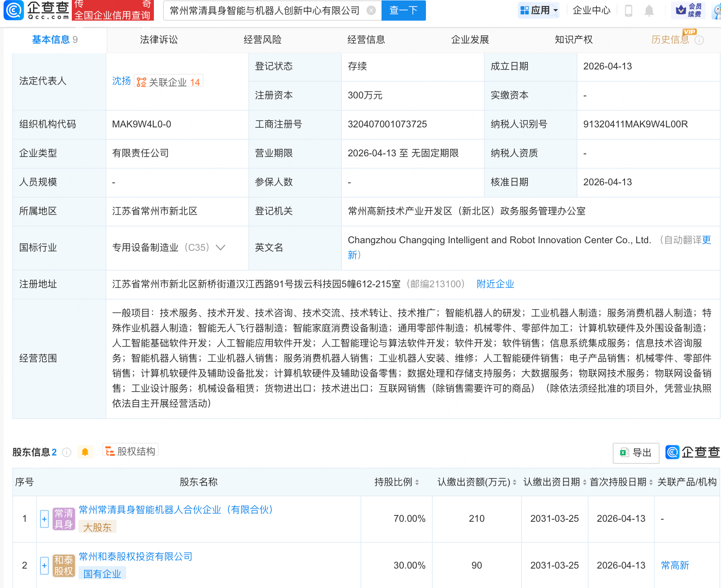
Task: View 附近企业 nearby companies link
Action: click(x=495, y=284)
